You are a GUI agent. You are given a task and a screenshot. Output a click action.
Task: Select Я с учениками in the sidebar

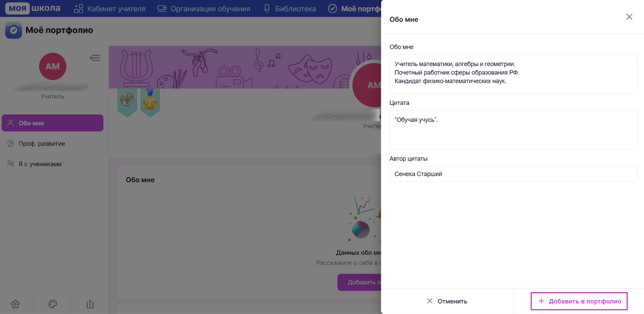(52, 164)
